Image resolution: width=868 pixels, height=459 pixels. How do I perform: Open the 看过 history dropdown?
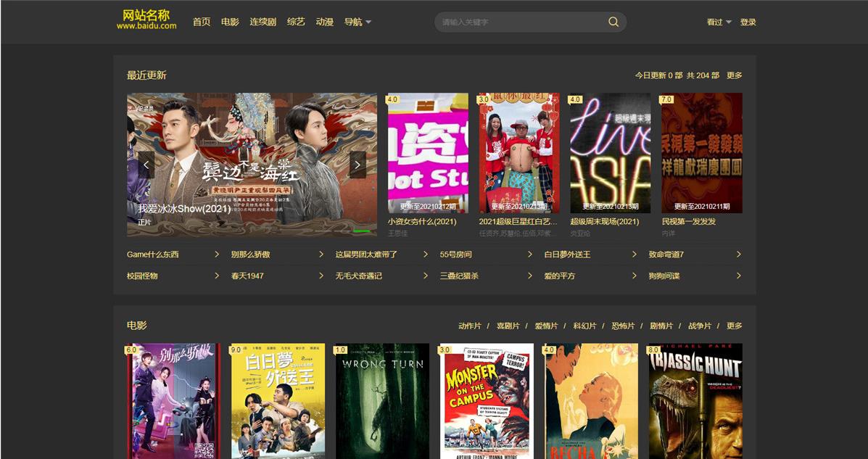(x=719, y=22)
